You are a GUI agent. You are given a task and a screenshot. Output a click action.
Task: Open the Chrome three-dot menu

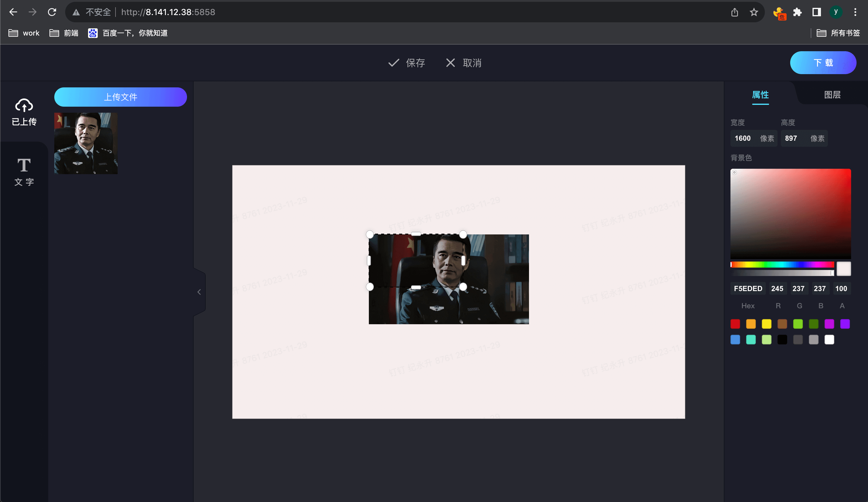click(855, 12)
